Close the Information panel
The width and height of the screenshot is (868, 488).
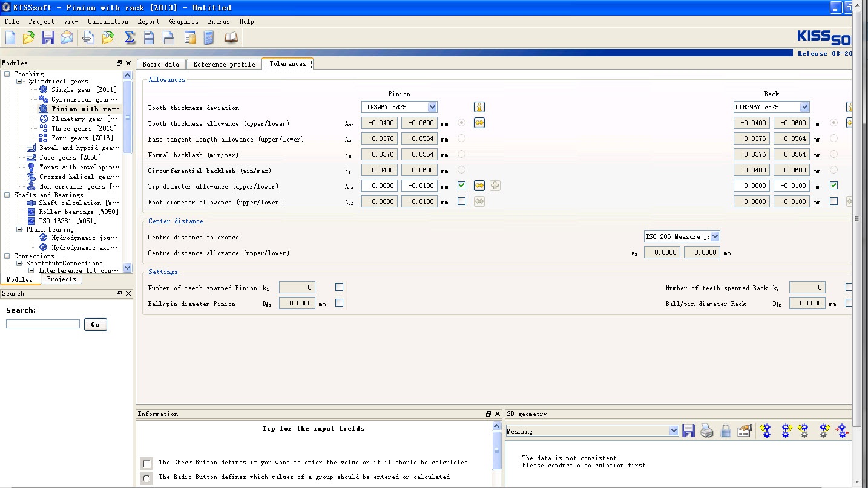pos(498,414)
